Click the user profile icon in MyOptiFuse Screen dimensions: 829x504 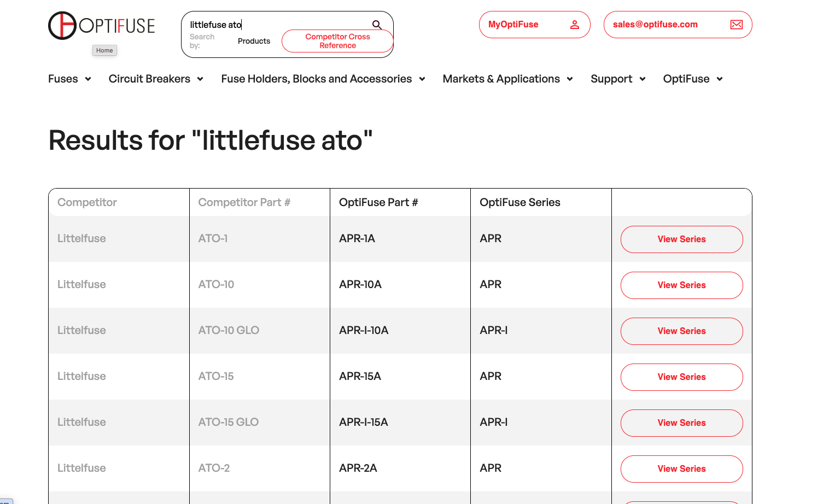click(575, 25)
